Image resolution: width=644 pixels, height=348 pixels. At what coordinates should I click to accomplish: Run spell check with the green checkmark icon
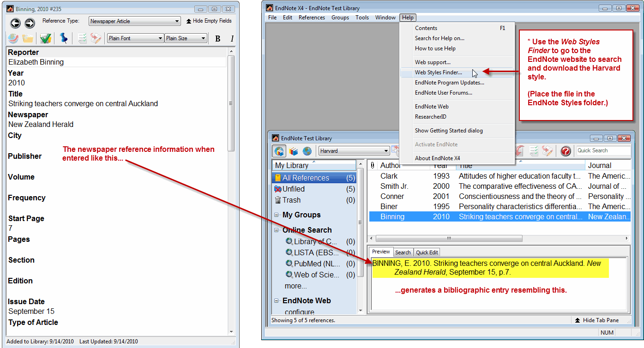coord(45,38)
